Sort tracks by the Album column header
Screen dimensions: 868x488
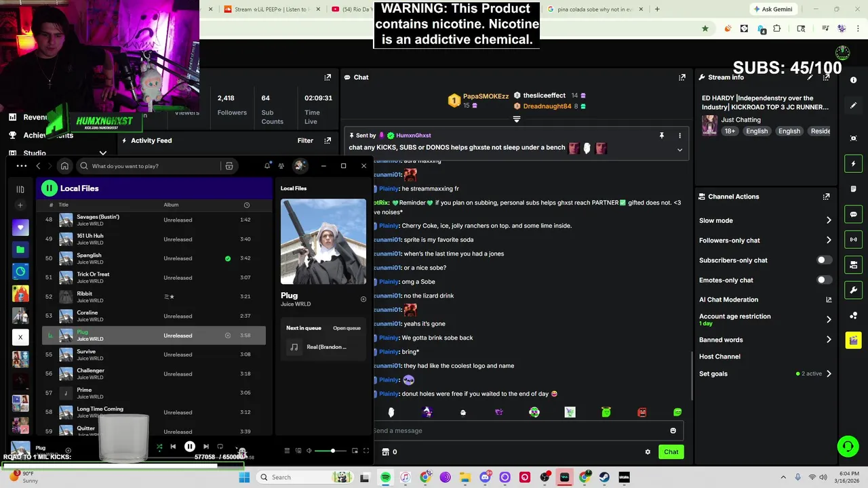pyautogui.click(x=171, y=205)
